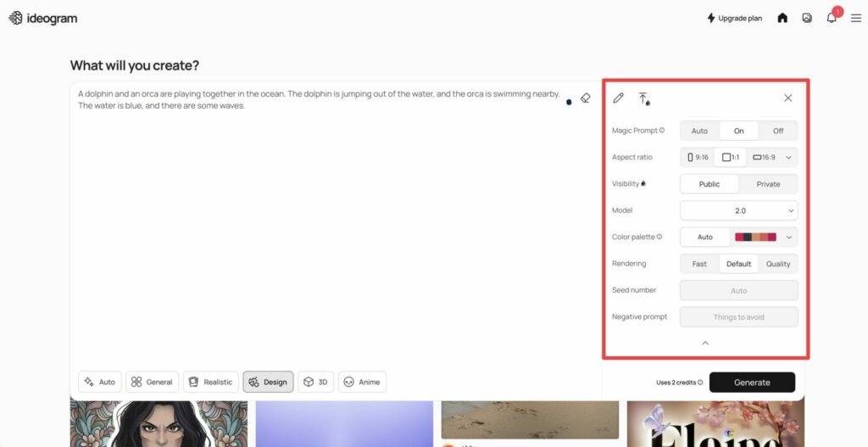Open the sandy beach thumbnail
868x447 pixels.
(x=530, y=420)
